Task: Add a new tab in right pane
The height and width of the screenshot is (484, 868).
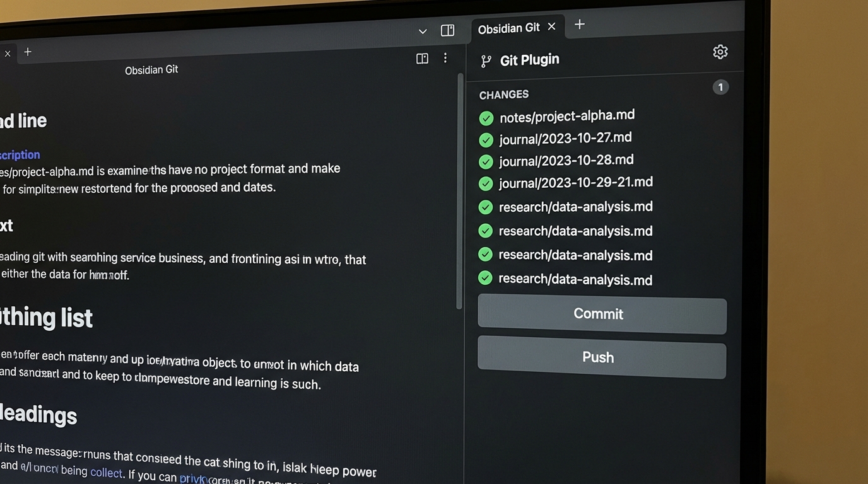Action: 580,25
